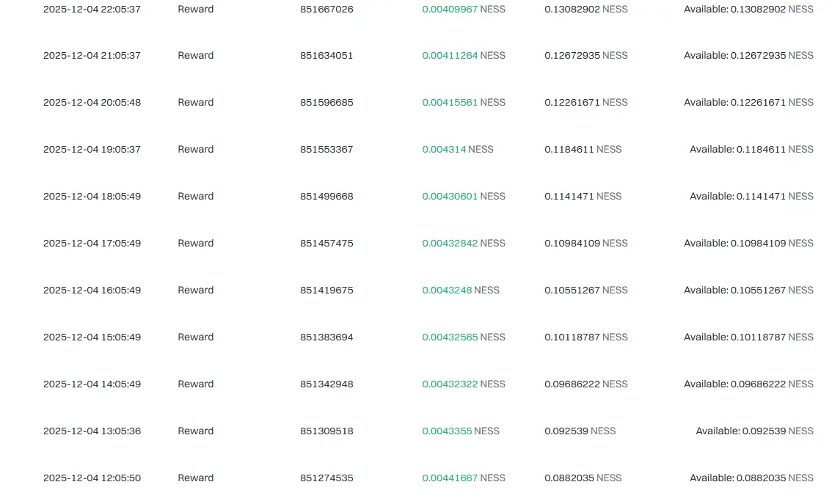
Task: Click the 0.1141471 NESS total value
Action: click(x=583, y=197)
